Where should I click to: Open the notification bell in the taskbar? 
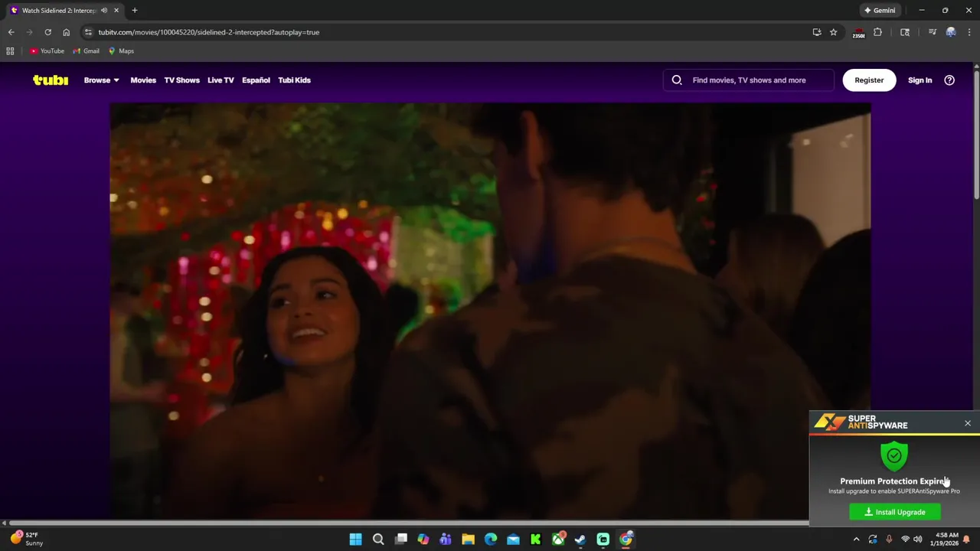[966, 540]
